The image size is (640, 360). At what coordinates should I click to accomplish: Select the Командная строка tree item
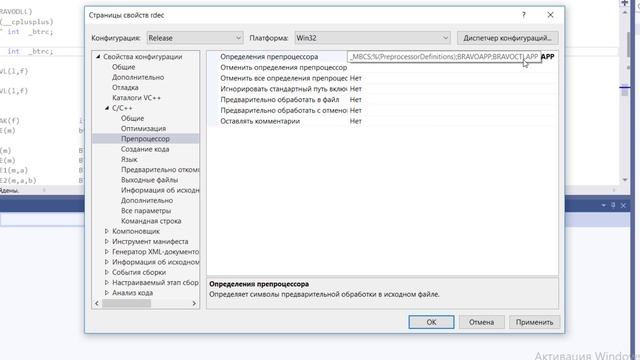coord(151,221)
